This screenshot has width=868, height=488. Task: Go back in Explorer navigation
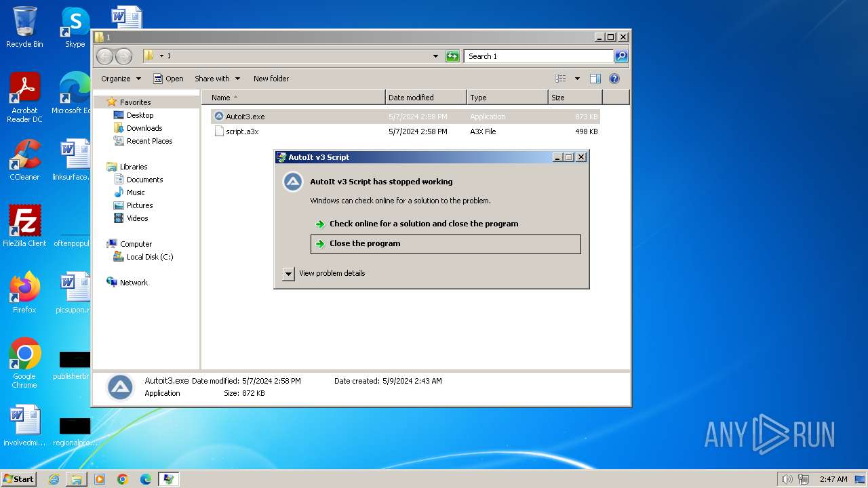tap(104, 56)
